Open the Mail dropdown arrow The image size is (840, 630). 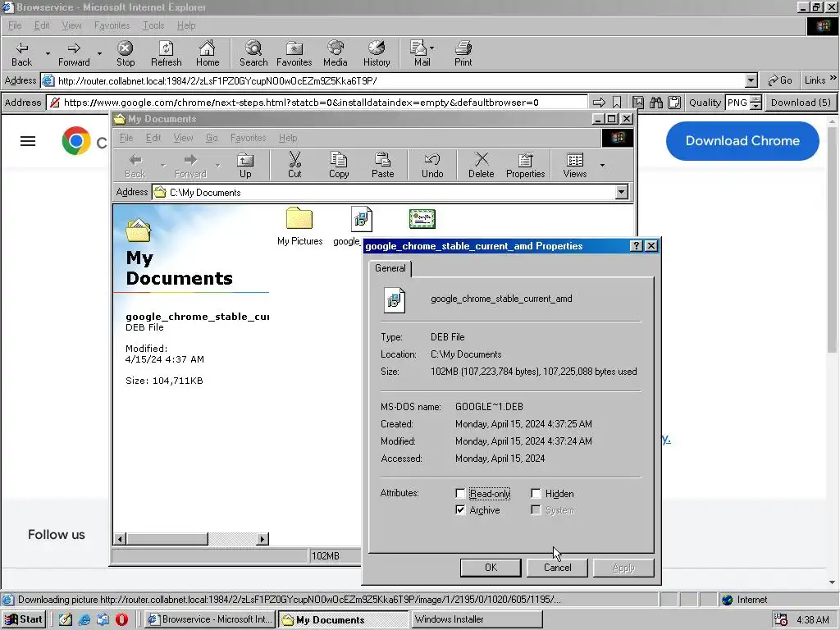[431, 48]
